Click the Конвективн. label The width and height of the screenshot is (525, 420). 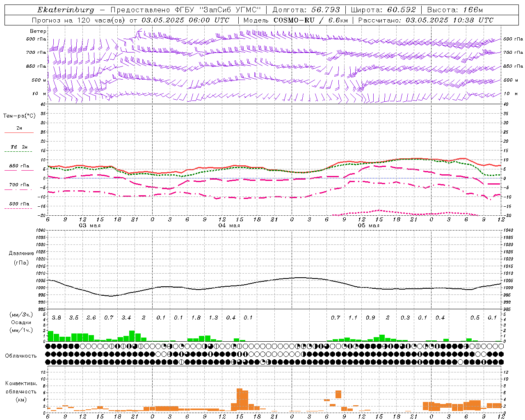coord(21,383)
